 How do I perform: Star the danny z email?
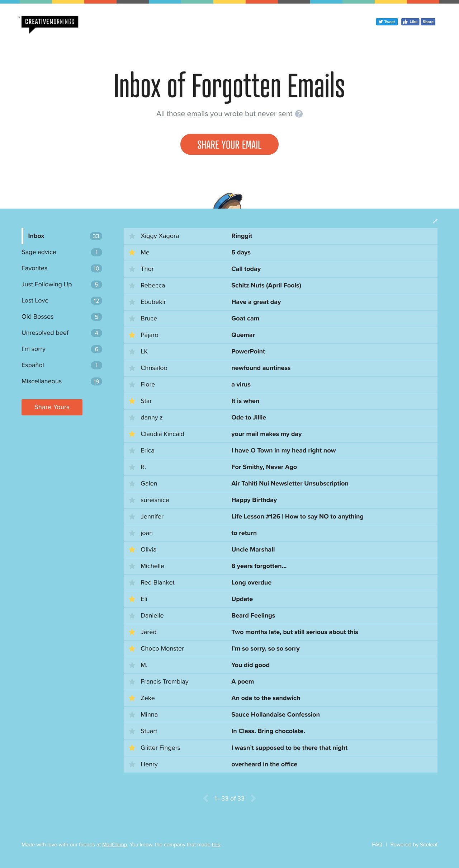132,418
